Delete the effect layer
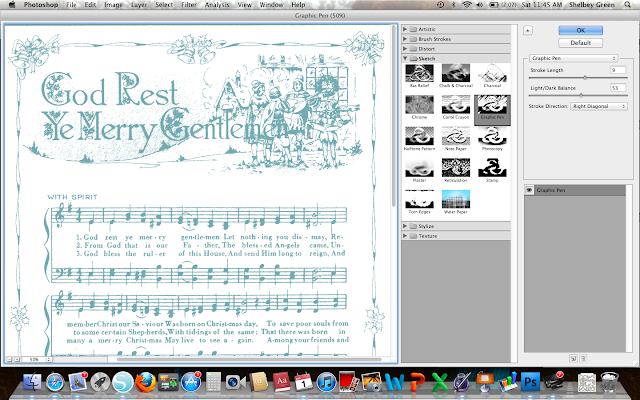 [583, 358]
